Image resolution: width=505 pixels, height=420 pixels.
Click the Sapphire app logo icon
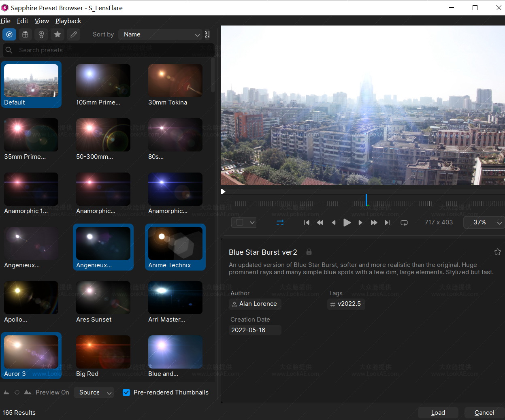tap(5, 8)
